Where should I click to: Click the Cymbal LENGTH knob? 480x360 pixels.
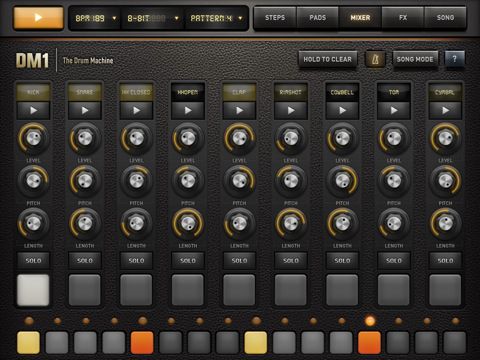445,223
